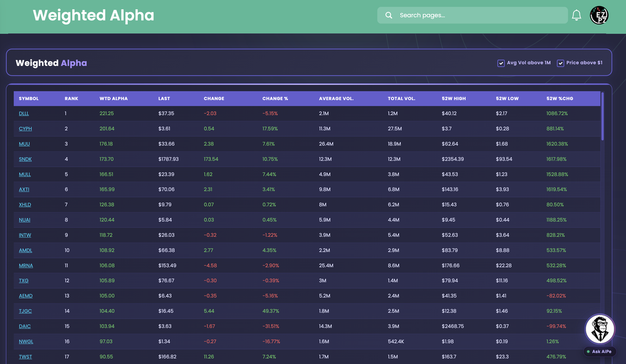
Task: Sort by WTD ALPHA column header
Action: pyautogui.click(x=113, y=98)
